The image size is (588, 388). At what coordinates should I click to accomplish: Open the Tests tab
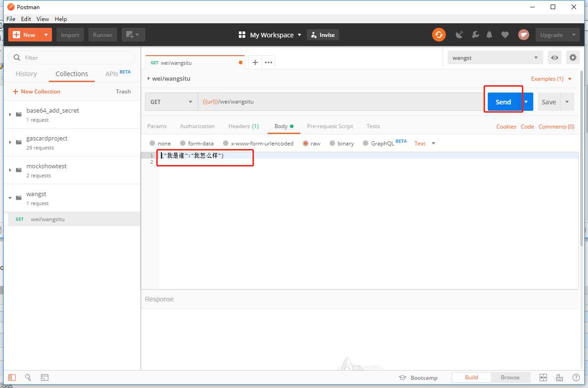[x=373, y=126]
